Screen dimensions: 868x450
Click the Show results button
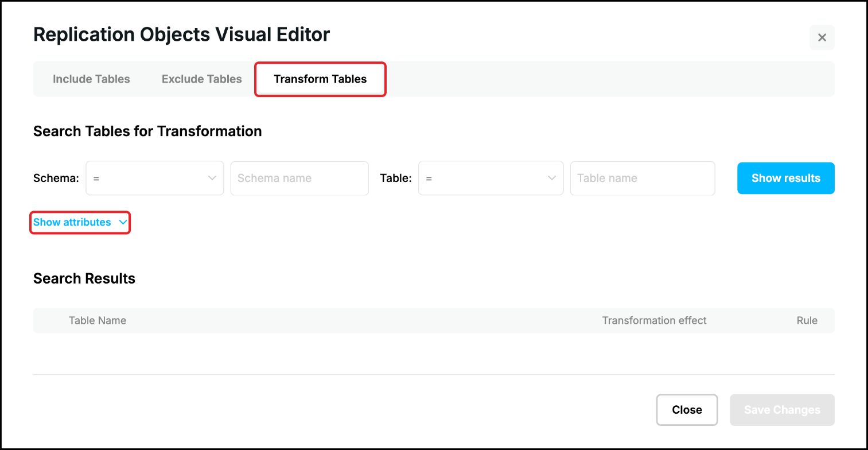(786, 178)
